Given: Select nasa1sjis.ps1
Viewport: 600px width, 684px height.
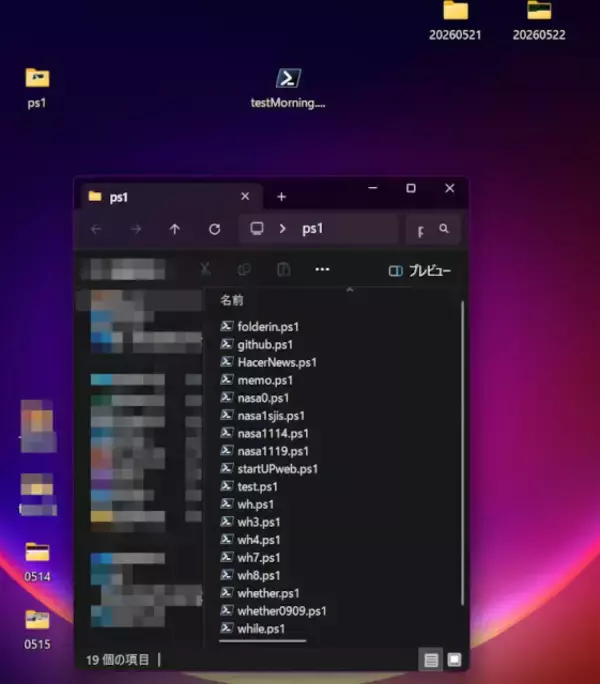Looking at the screenshot, I should click(262, 416).
